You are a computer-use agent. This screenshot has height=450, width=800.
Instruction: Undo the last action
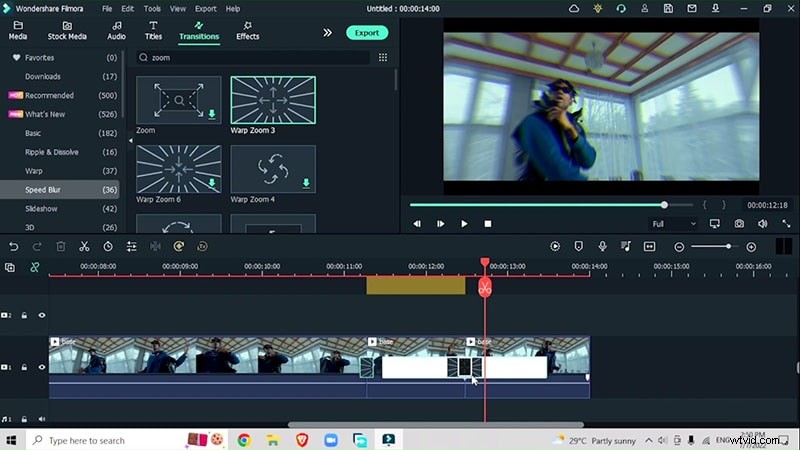click(14, 247)
